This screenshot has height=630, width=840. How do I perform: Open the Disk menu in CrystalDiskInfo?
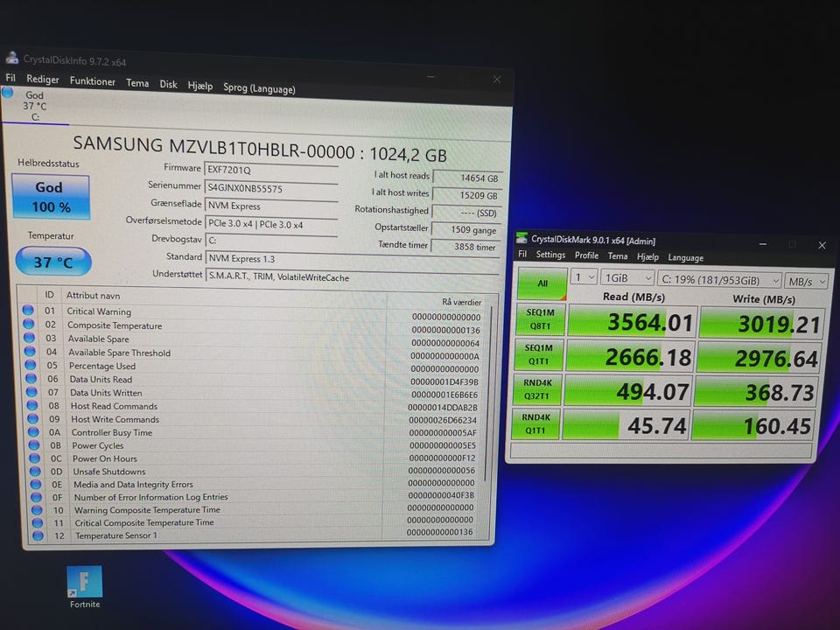pos(168,84)
